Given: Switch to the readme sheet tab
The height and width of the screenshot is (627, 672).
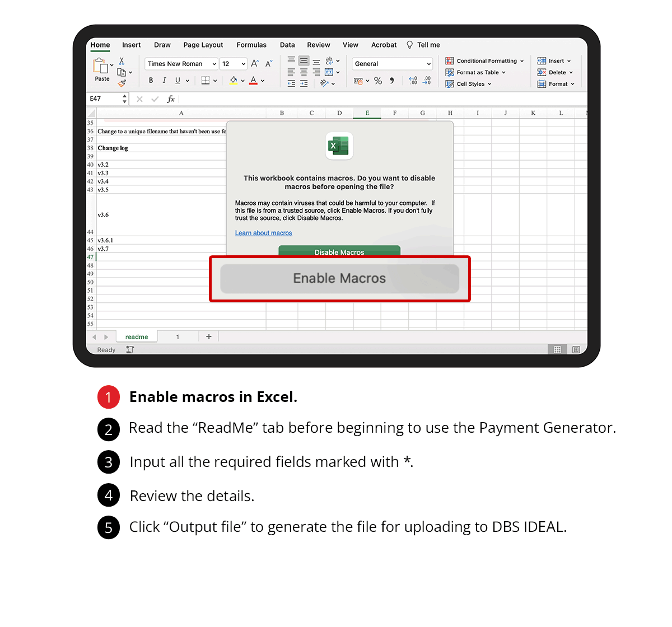Looking at the screenshot, I should [x=137, y=337].
